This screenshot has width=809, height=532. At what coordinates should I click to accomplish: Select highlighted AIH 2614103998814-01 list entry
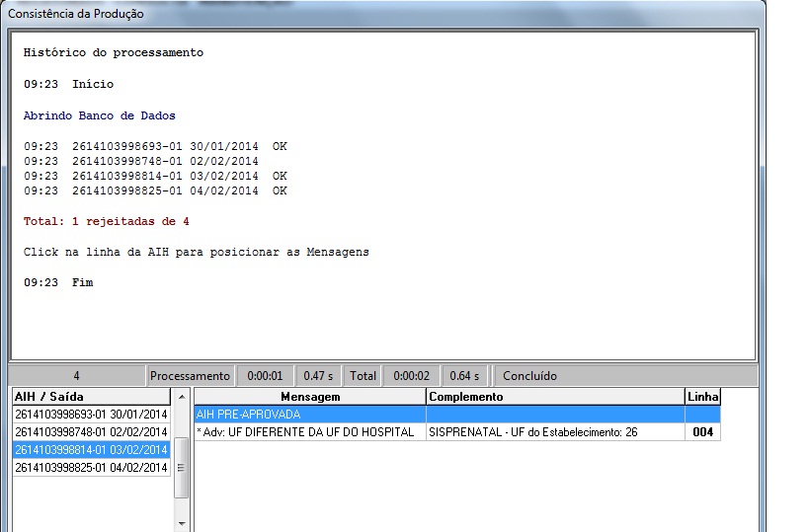(x=91, y=449)
